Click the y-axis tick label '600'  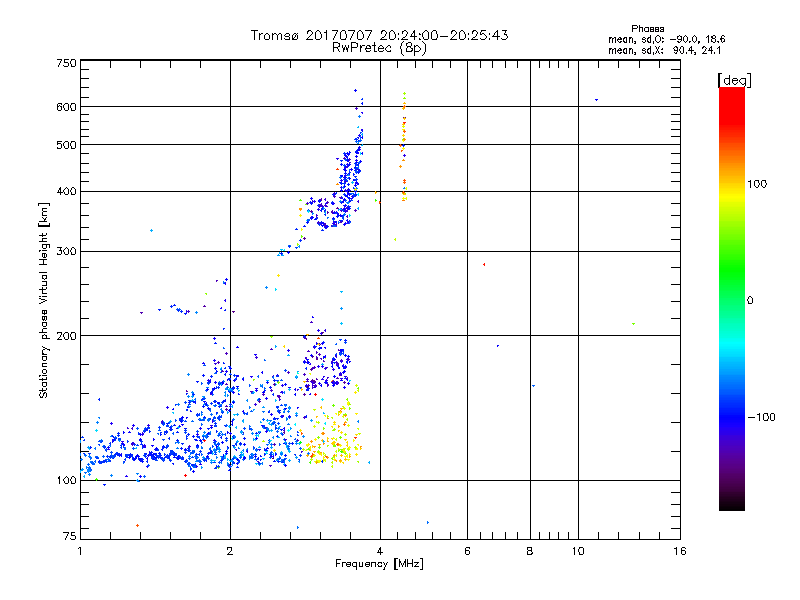(x=66, y=107)
